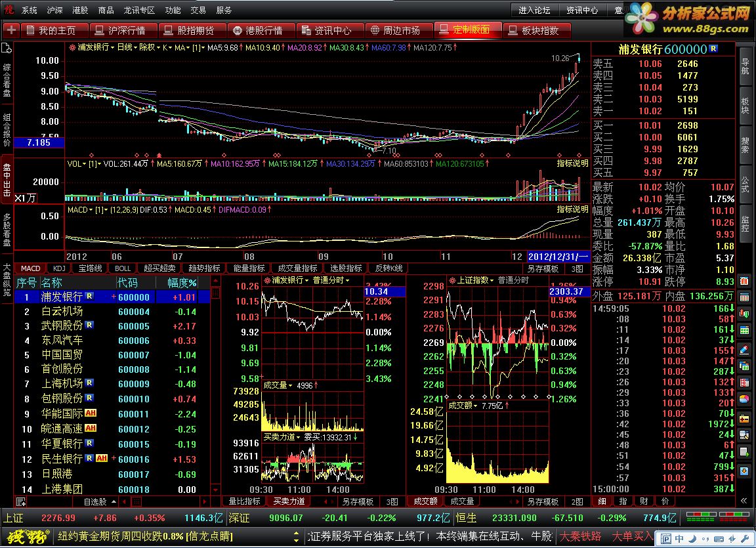Screen dimensions: 756x548
Task: Click the blue download arrow icon
Action: [x=744, y=471]
